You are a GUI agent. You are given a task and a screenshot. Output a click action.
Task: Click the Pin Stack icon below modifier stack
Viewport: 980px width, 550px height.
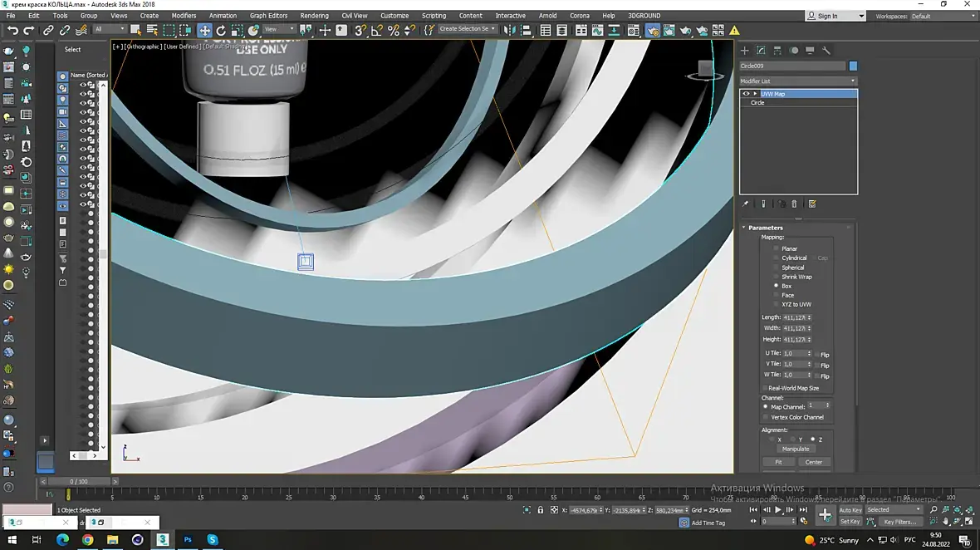click(x=746, y=204)
